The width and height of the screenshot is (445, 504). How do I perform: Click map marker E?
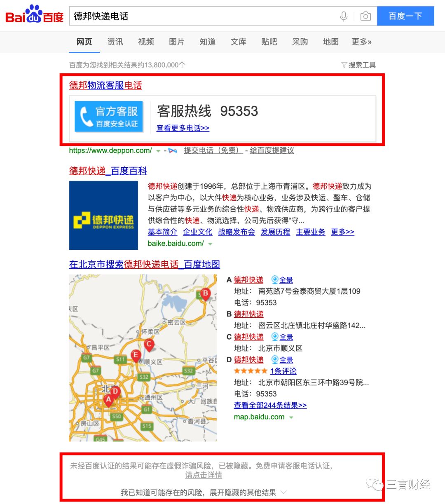click(135, 356)
